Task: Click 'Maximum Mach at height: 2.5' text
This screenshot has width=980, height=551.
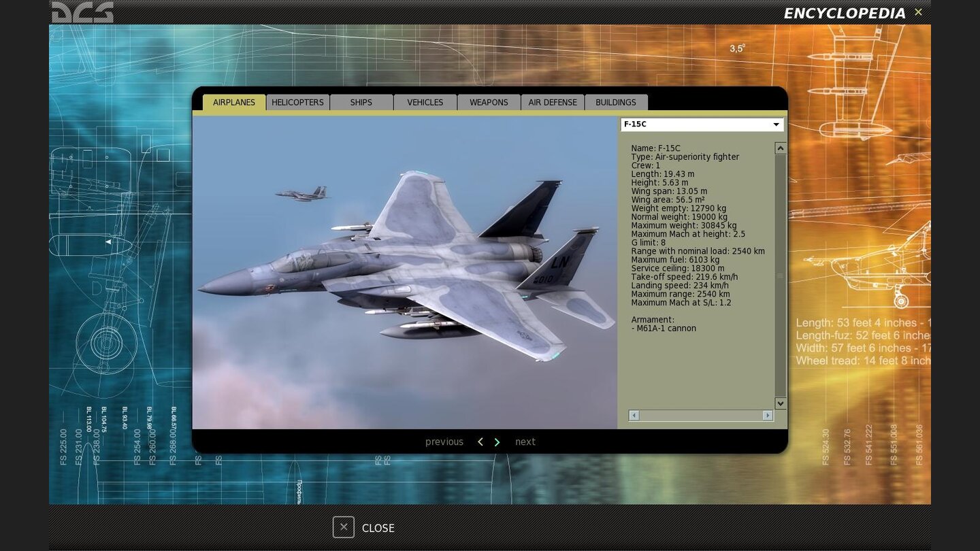Action: pyautogui.click(x=688, y=234)
